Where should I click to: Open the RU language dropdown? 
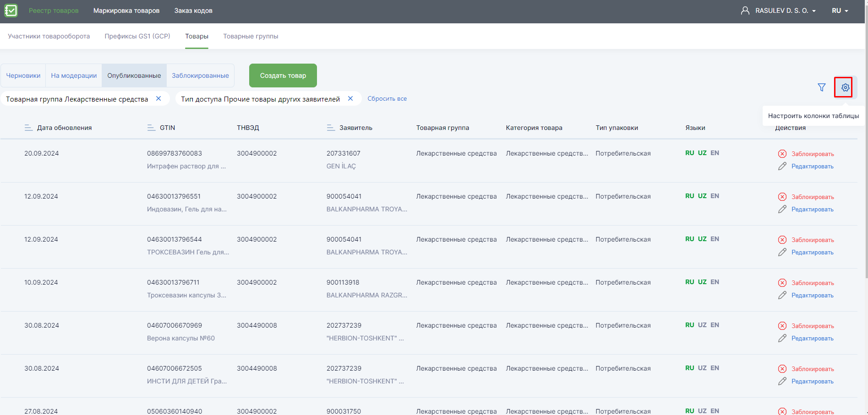click(840, 11)
